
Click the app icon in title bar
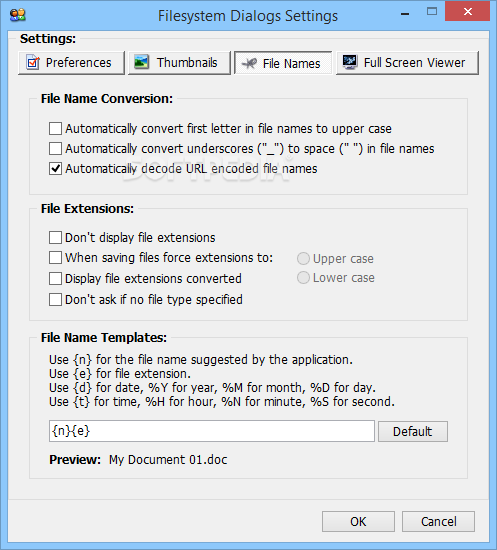click(x=18, y=15)
